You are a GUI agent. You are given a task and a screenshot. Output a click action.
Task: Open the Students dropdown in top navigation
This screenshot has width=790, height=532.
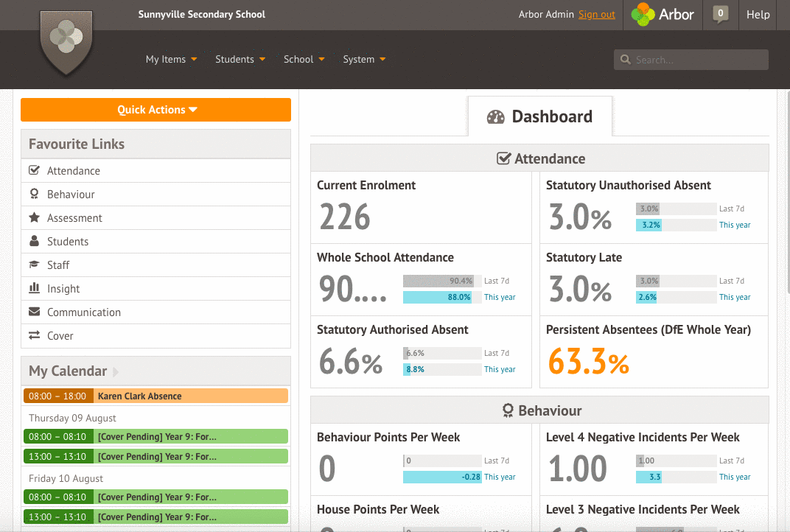click(240, 60)
